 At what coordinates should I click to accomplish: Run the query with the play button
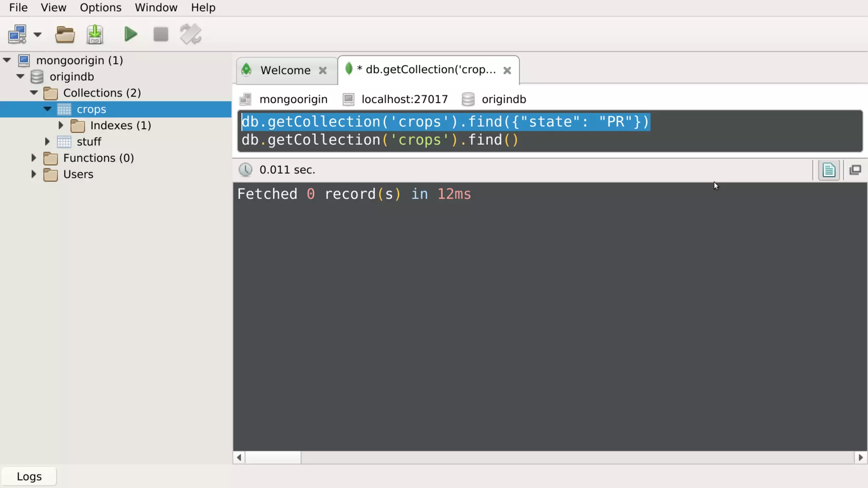131,34
